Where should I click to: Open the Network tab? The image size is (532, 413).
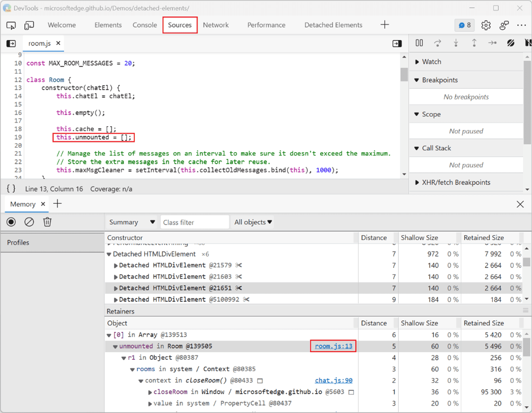216,25
